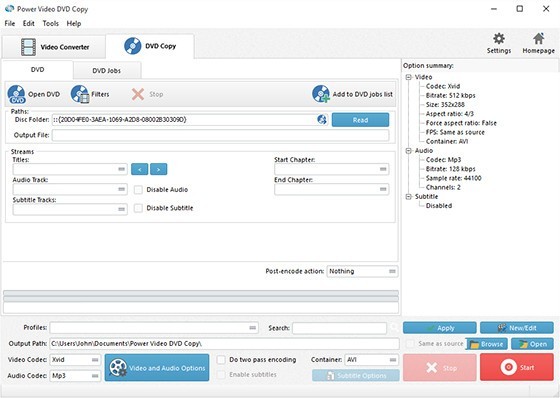Click the Subtitle Options button
This screenshot has width=560, height=398.
point(356,375)
